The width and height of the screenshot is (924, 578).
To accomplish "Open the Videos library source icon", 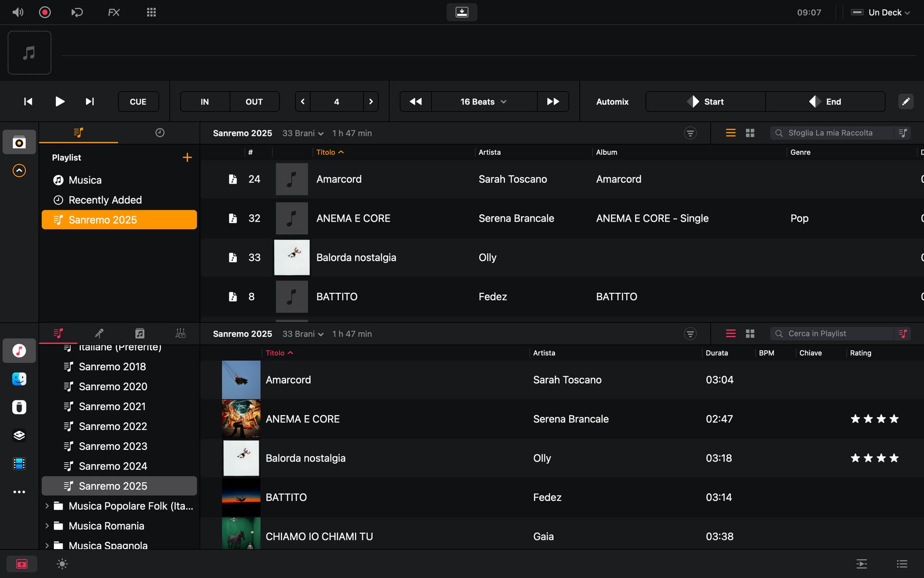I will pos(19,464).
